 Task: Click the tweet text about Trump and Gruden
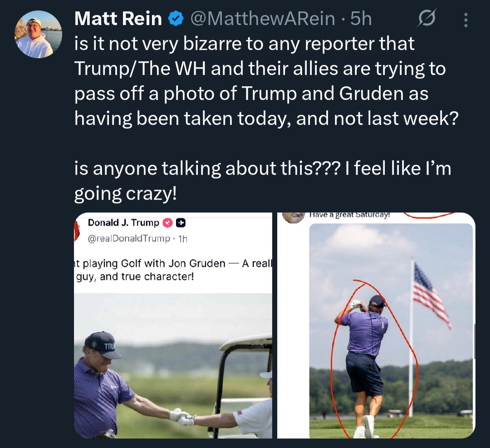tap(266, 118)
